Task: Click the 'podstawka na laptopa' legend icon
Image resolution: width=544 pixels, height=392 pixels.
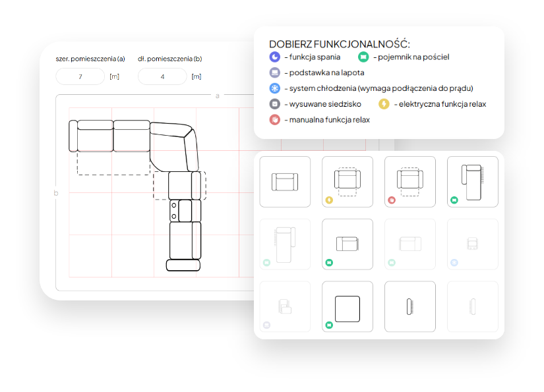Action: [x=274, y=72]
